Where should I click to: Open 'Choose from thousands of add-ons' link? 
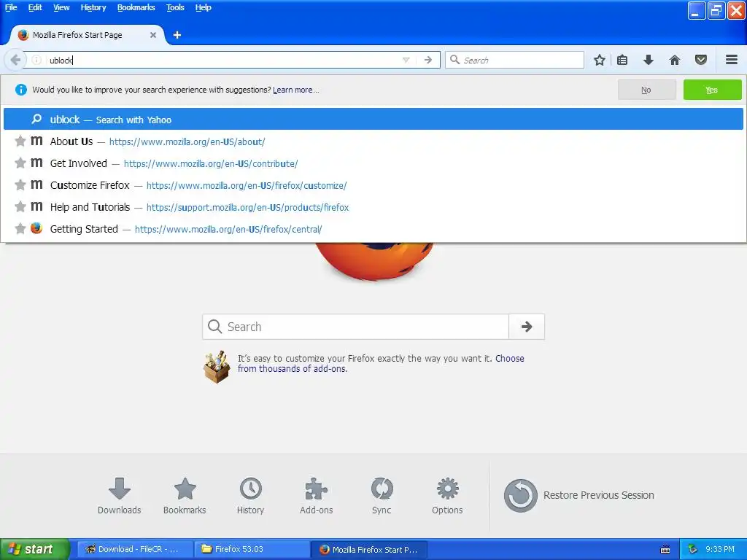point(381,363)
